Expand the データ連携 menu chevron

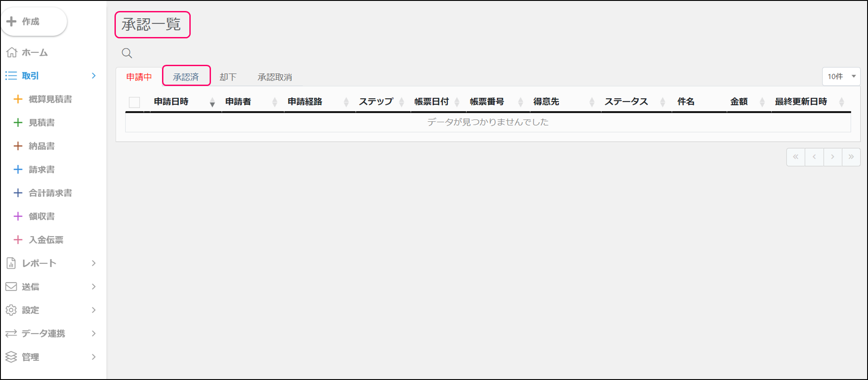[93, 333]
